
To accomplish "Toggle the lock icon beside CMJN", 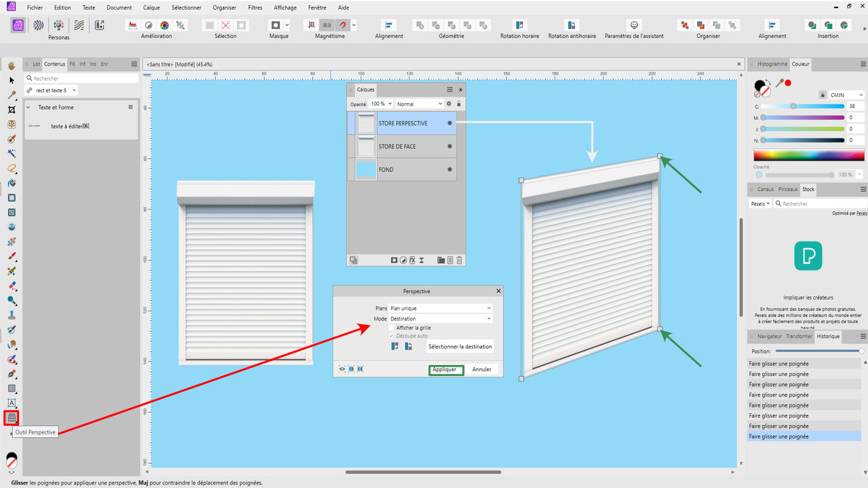I will tap(823, 95).
